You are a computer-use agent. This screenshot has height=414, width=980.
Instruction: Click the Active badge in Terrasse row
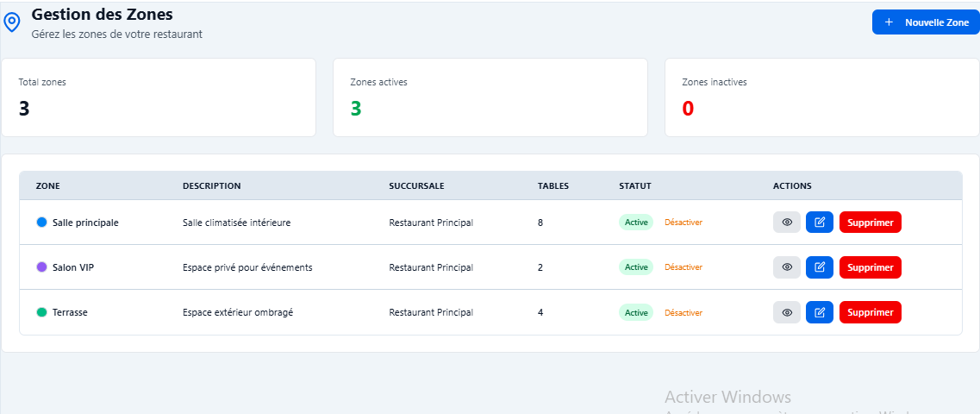click(x=636, y=312)
